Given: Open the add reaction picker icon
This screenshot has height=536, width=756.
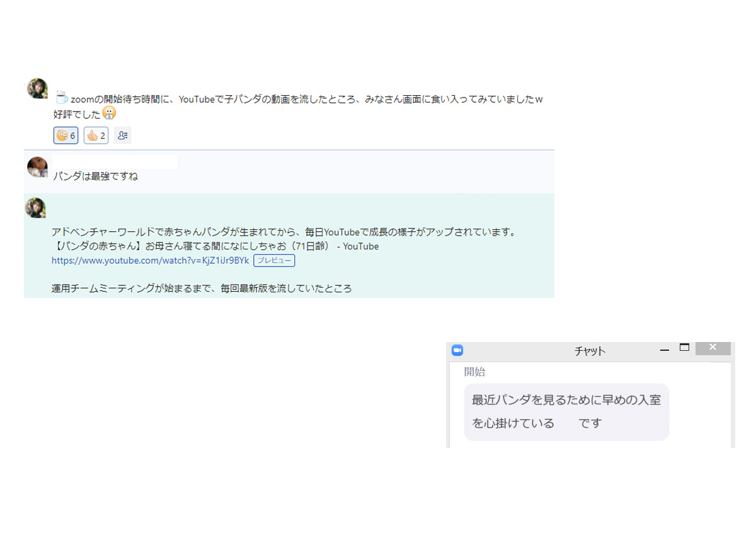Looking at the screenshot, I should 122,135.
